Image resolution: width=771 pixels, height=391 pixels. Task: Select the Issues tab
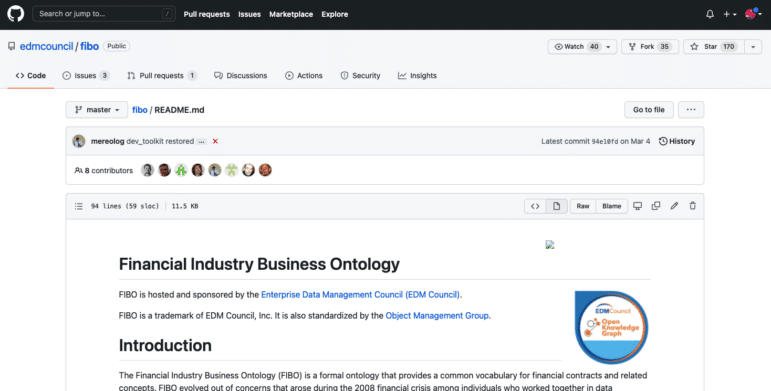(86, 76)
